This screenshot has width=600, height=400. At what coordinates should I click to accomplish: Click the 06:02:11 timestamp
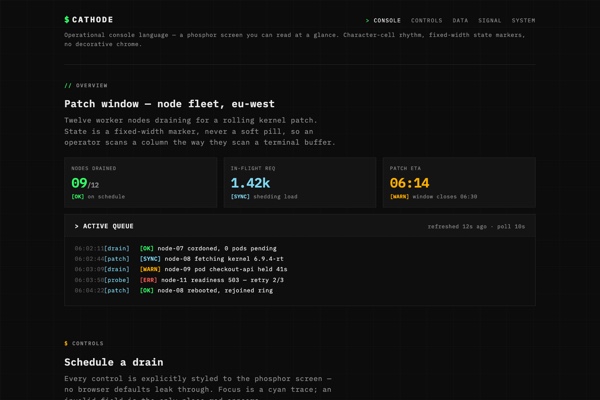pos(89,248)
